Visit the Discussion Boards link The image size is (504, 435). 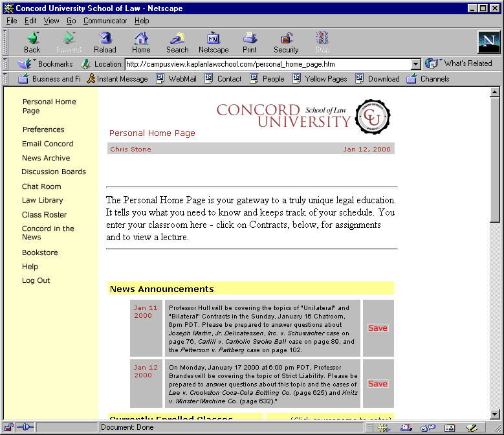[x=54, y=172]
